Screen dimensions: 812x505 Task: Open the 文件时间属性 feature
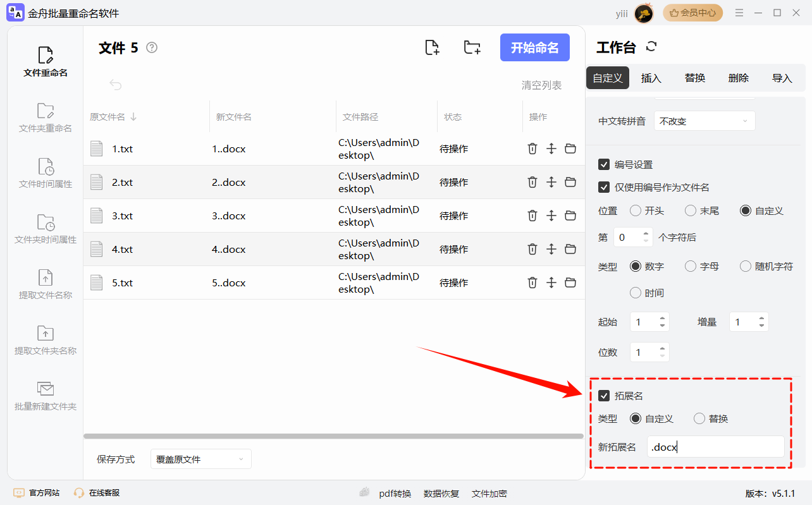[44, 173]
